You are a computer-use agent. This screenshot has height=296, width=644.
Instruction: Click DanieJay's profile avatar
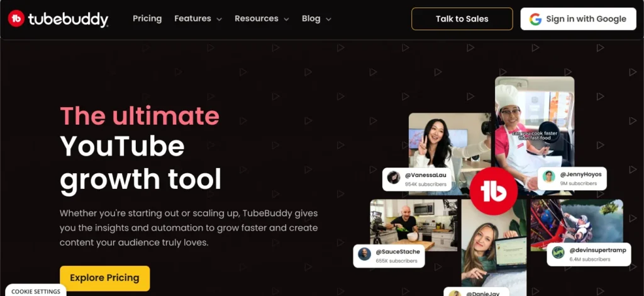(454, 293)
